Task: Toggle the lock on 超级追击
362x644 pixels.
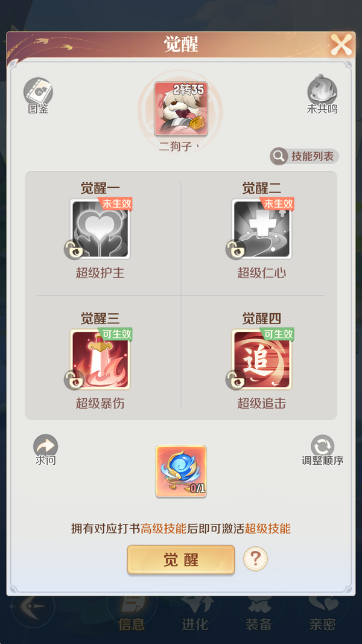Action: point(235,380)
